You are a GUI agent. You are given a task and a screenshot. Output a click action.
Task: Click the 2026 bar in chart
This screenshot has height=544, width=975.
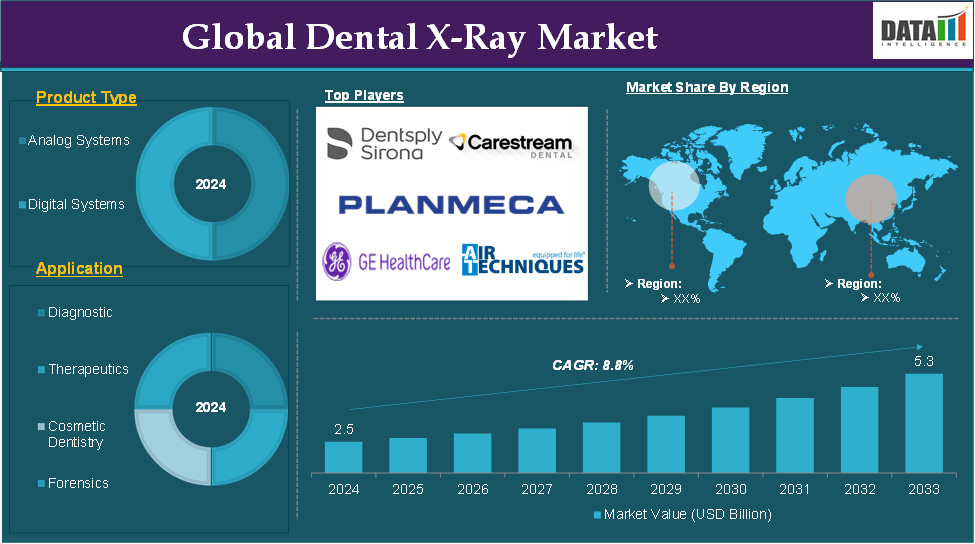tap(473, 453)
